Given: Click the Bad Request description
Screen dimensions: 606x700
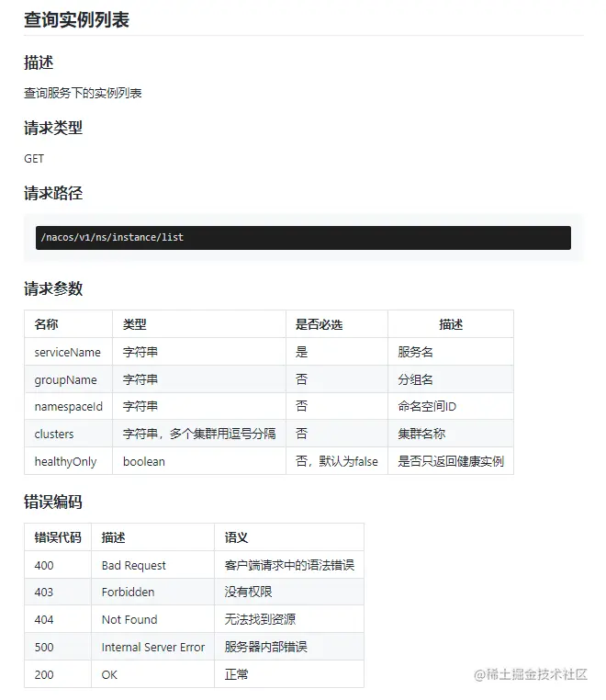Looking at the screenshot, I should pos(133,565).
